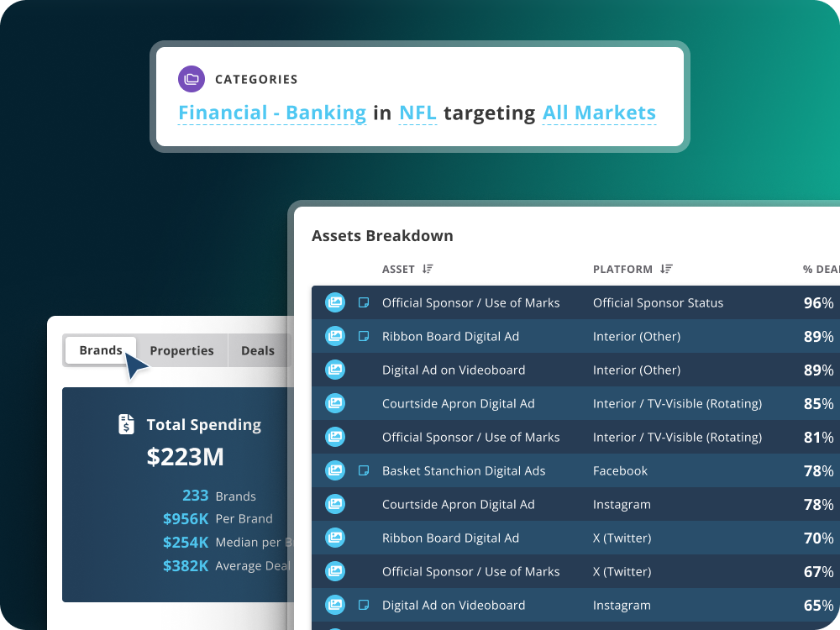Click the $382K Average Deal statistic
Screen dimensions: 840x630
pos(227,565)
